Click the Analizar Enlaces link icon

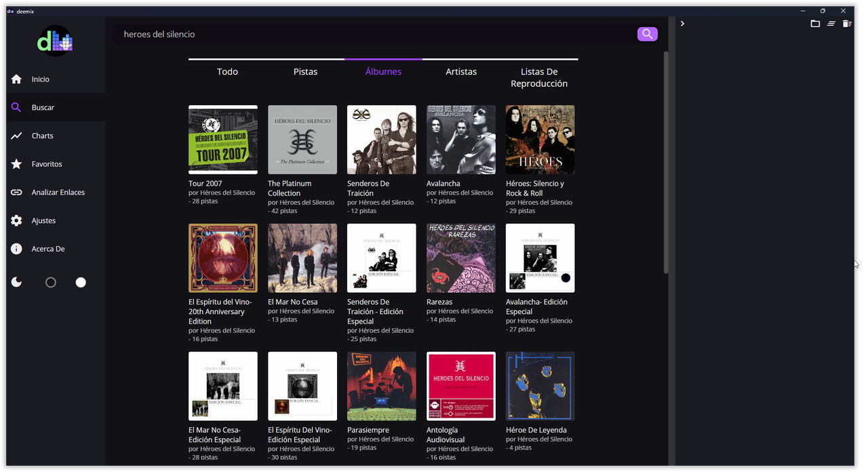click(x=16, y=193)
